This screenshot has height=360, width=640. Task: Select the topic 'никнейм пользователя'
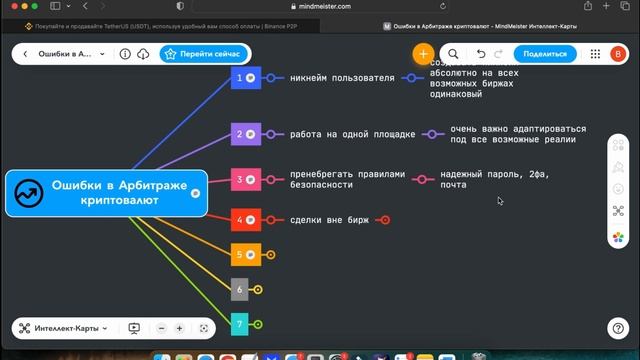(x=342, y=78)
